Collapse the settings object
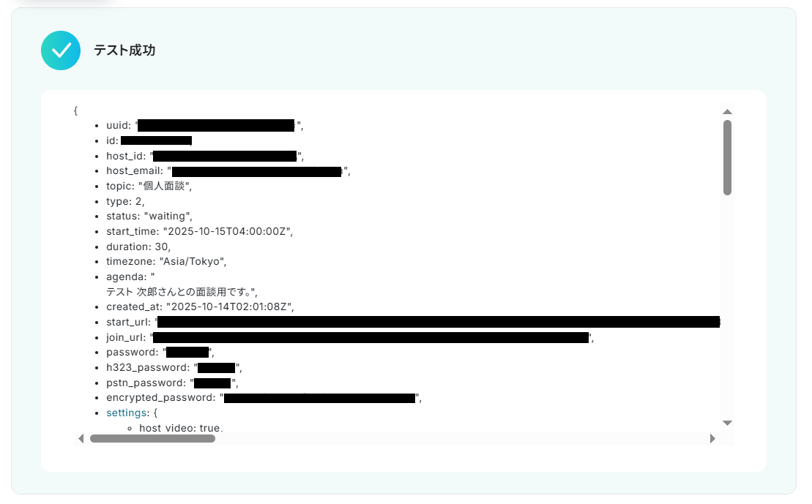This screenshot has width=812, height=504. (127, 413)
